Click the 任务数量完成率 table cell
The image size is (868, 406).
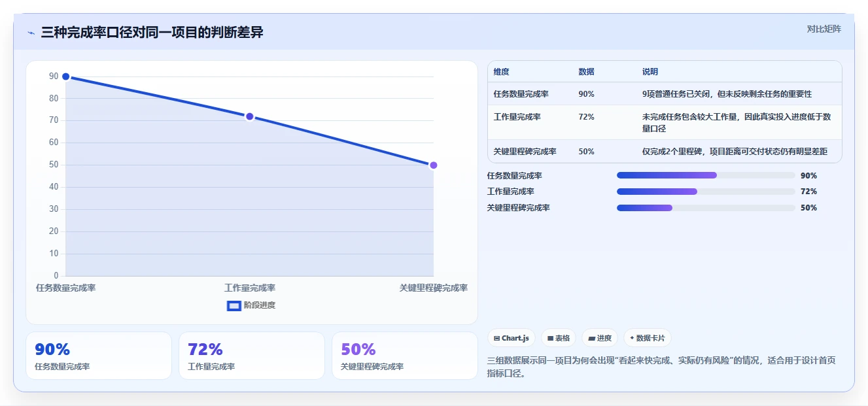(x=521, y=94)
